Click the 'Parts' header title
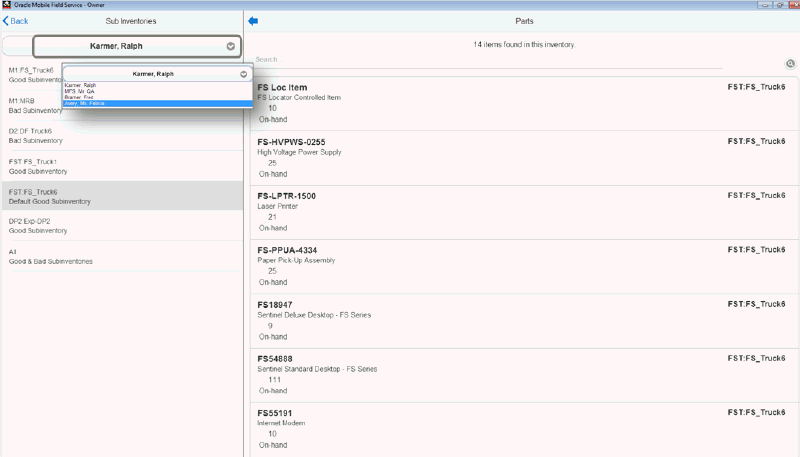 pyautogui.click(x=524, y=21)
